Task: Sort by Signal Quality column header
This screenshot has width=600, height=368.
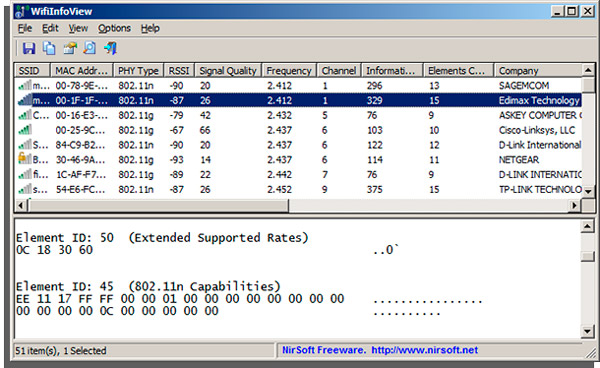Action: point(228,71)
